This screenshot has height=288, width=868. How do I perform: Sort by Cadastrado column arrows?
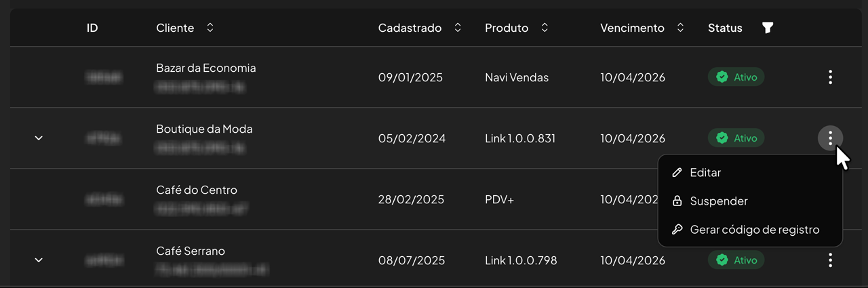[458, 28]
